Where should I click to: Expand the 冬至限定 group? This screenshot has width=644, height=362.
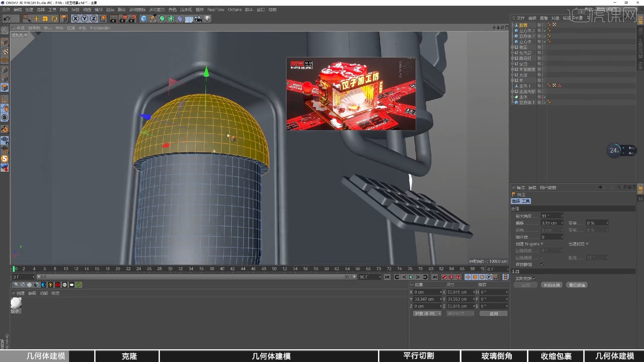(513, 69)
